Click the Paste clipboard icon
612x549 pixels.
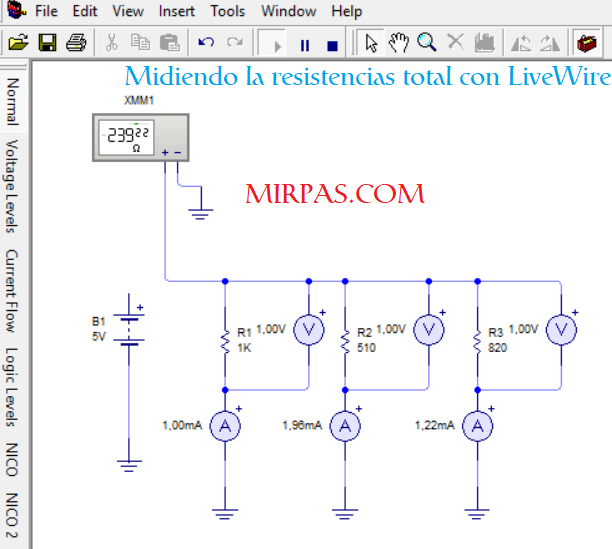point(170,42)
